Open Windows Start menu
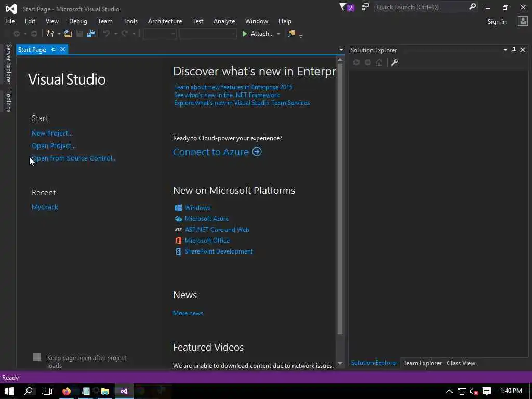This screenshot has width=532, height=399. pyautogui.click(x=9, y=391)
